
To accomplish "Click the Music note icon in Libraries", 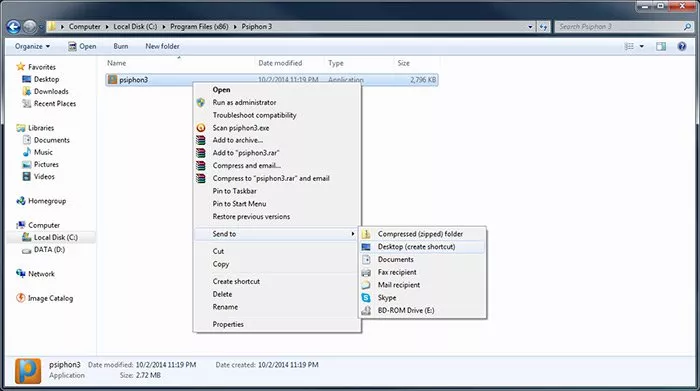I will [x=27, y=152].
